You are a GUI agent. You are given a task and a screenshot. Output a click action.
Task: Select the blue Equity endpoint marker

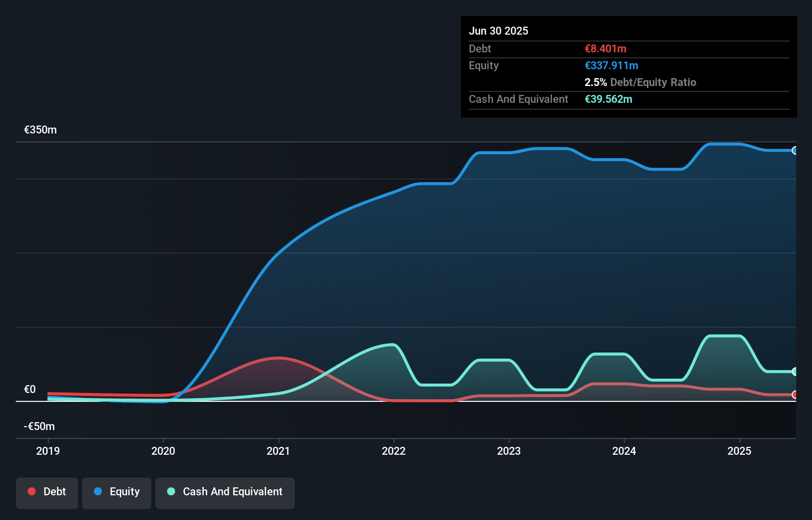tap(795, 150)
